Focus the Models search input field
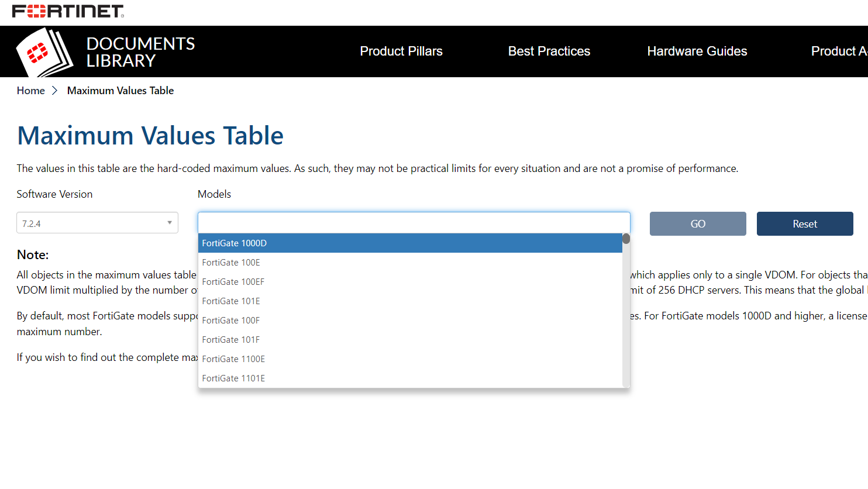 tap(414, 223)
